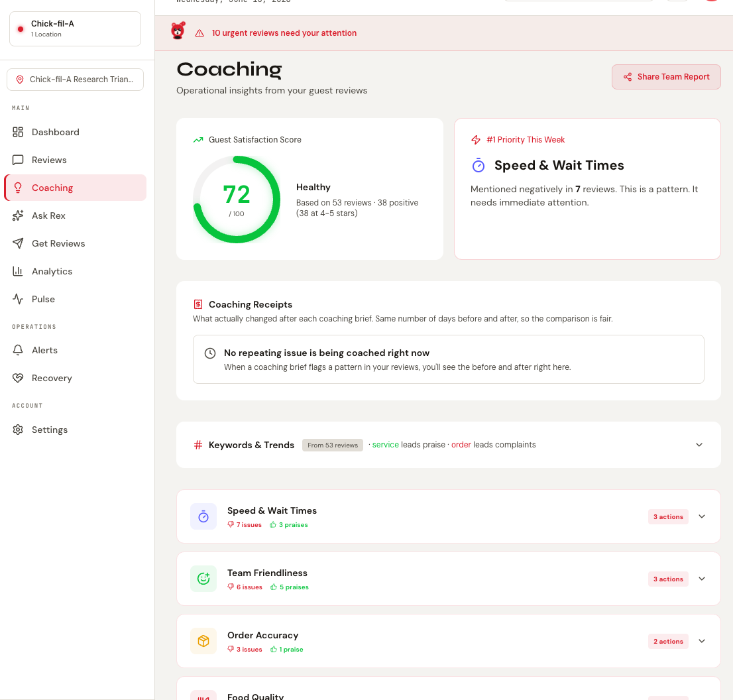This screenshot has width=733, height=700.
Task: Click the Food Quality row title
Action: pos(255,696)
